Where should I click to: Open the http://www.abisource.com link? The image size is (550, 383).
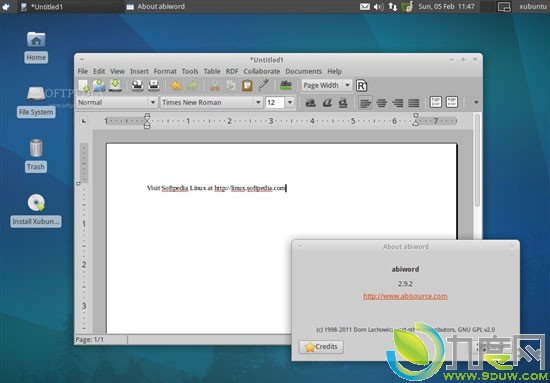405,296
